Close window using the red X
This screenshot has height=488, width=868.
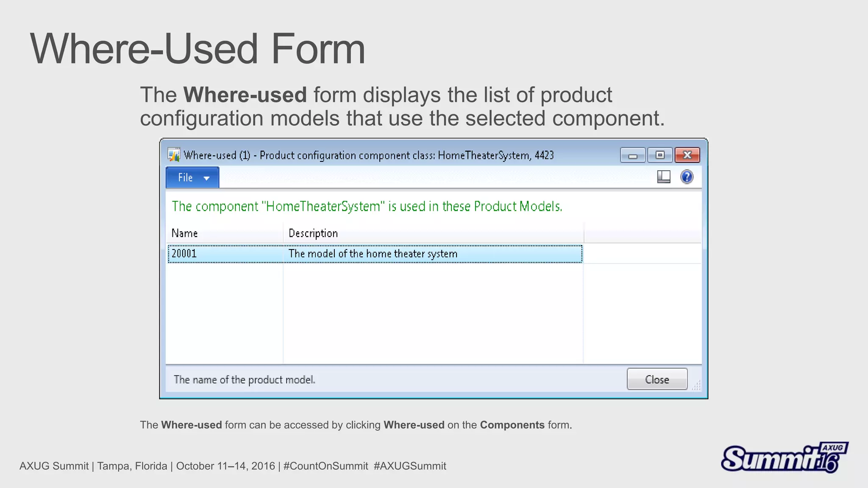pyautogui.click(x=687, y=155)
